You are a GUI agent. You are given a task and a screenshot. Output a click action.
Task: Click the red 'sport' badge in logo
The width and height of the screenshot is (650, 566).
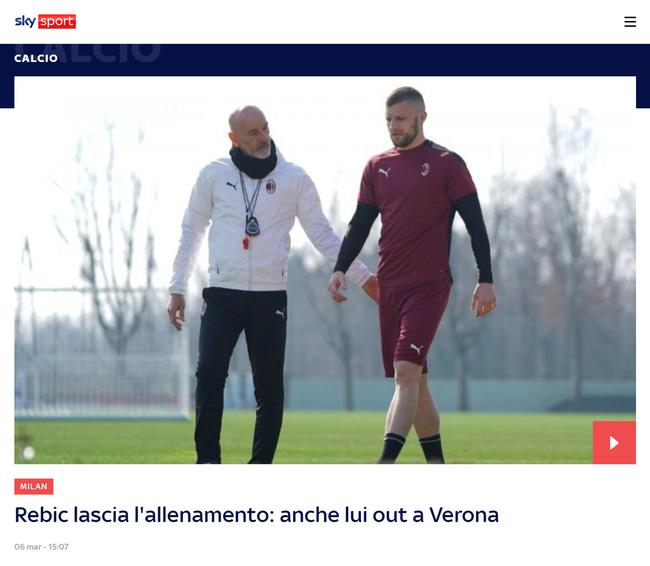[x=57, y=21]
